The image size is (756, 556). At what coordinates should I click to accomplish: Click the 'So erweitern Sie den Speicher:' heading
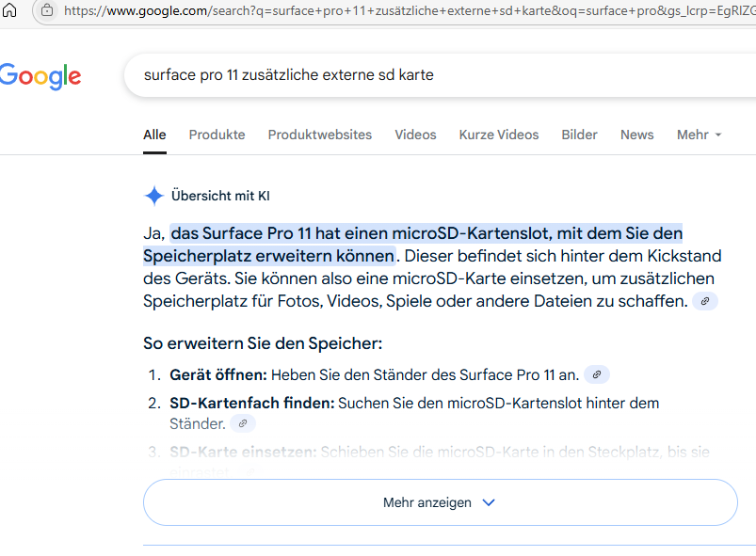(263, 343)
